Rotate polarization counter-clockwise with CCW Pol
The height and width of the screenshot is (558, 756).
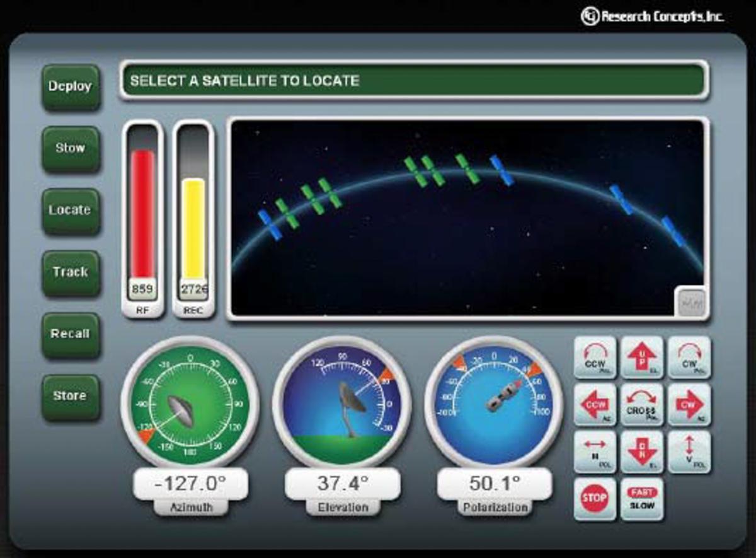(x=595, y=357)
